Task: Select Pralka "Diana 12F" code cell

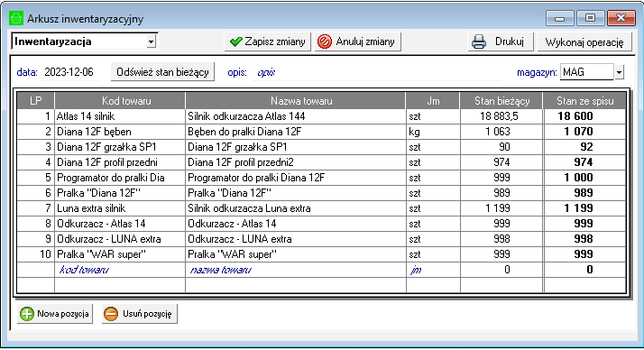Action: coord(120,193)
